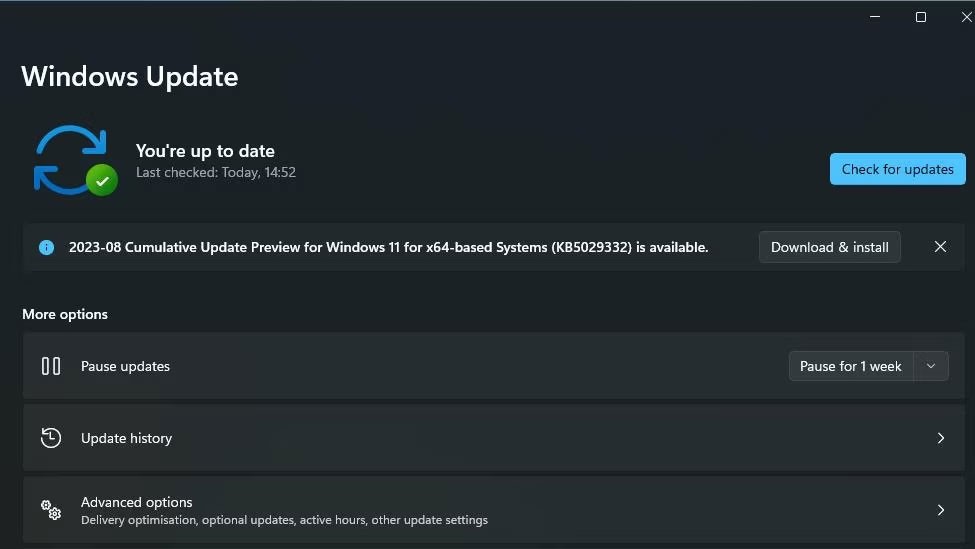The width and height of the screenshot is (975, 549).
Task: Click the green checkmark badge
Action: [101, 181]
